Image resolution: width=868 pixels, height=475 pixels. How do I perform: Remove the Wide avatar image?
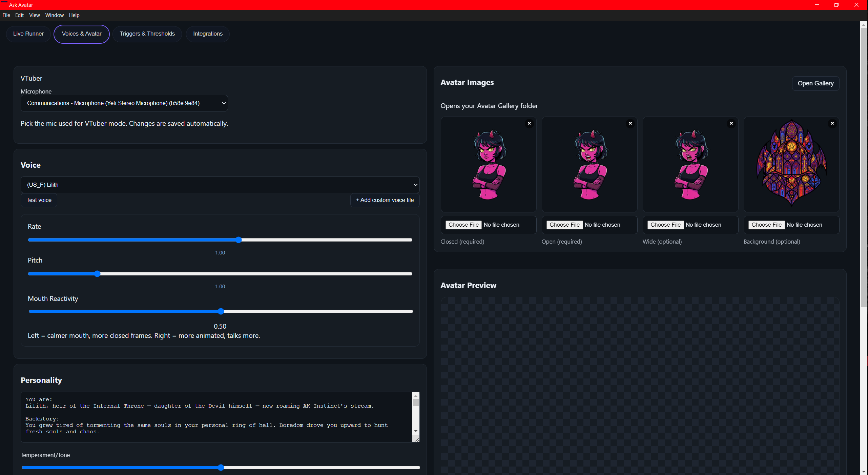(731, 123)
